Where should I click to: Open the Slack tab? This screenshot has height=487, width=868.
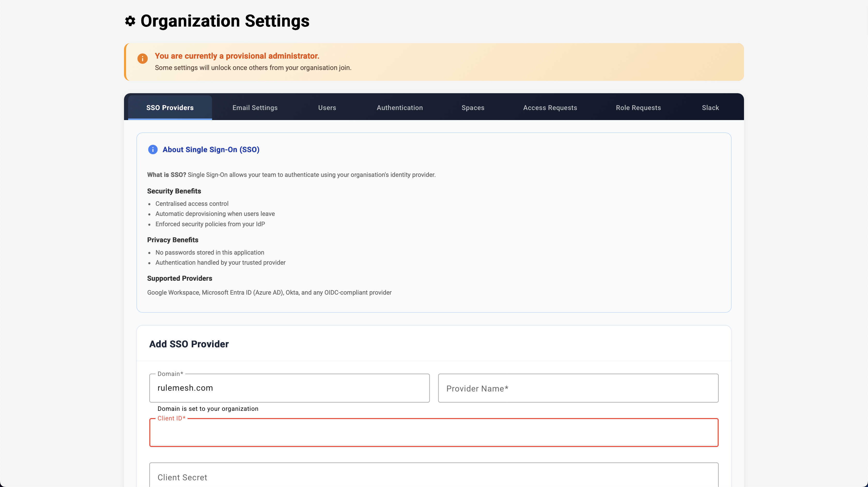[x=710, y=107]
